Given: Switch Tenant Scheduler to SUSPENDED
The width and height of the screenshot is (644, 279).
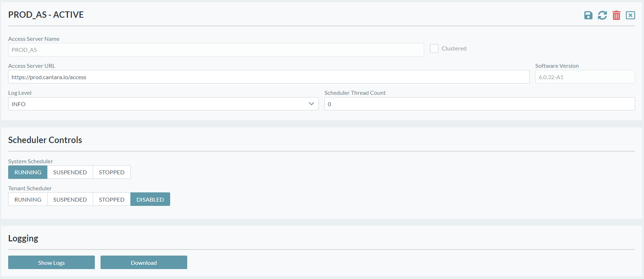Looking at the screenshot, I should click(x=70, y=199).
